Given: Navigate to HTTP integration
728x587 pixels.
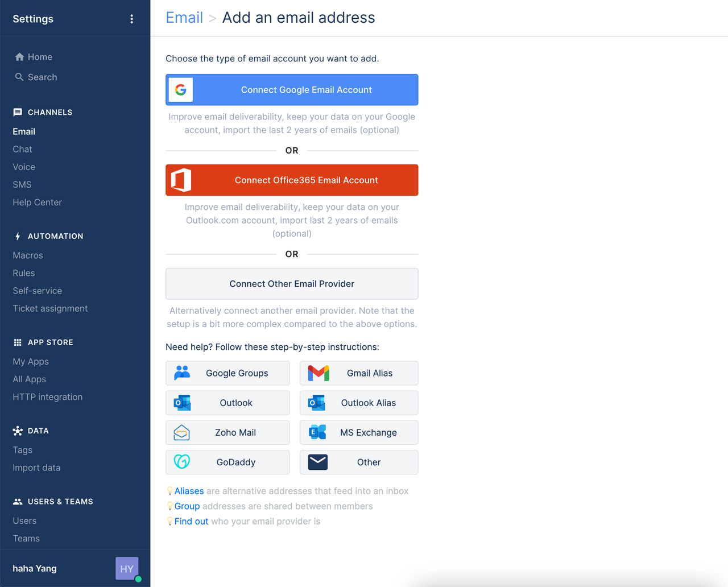Looking at the screenshot, I should [48, 397].
